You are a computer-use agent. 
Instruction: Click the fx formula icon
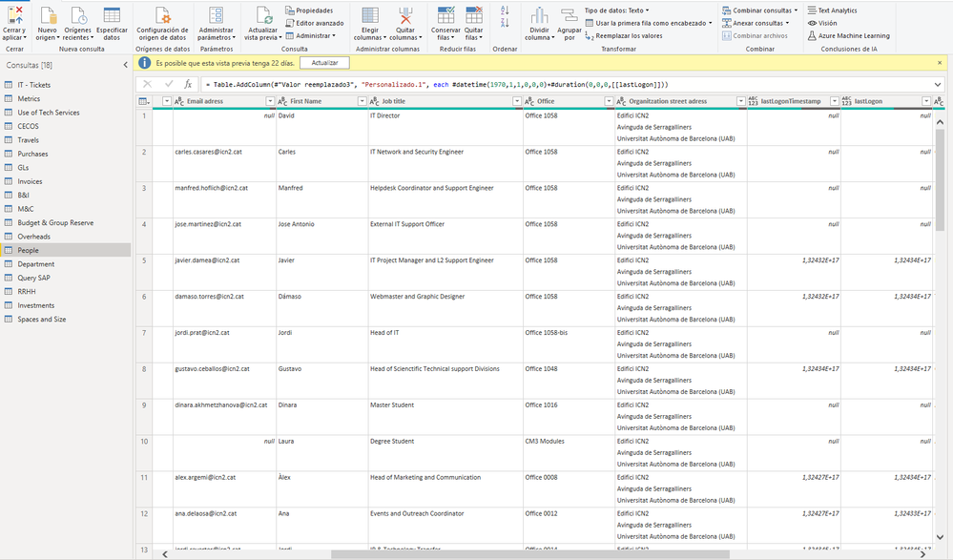(189, 85)
